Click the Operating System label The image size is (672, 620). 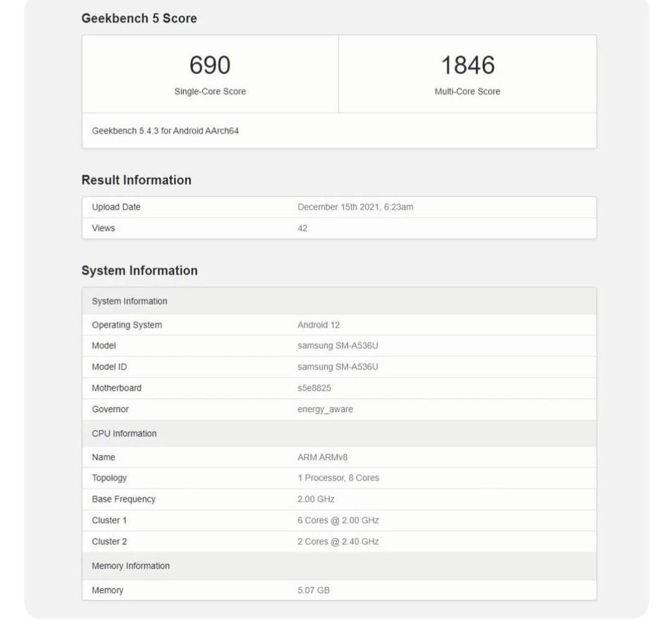pyautogui.click(x=127, y=325)
